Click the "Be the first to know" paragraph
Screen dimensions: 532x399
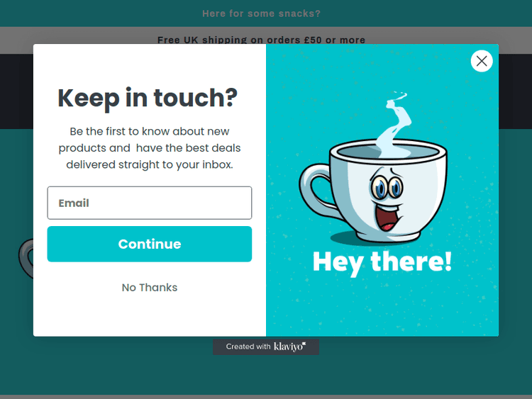tap(149, 148)
